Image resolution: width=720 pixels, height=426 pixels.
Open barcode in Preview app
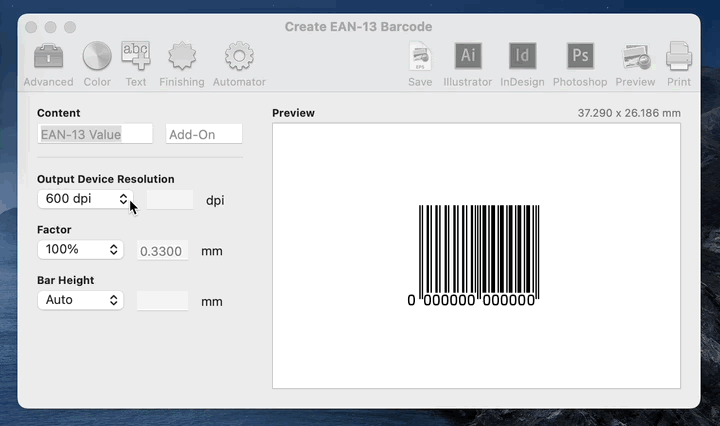pyautogui.click(x=636, y=64)
